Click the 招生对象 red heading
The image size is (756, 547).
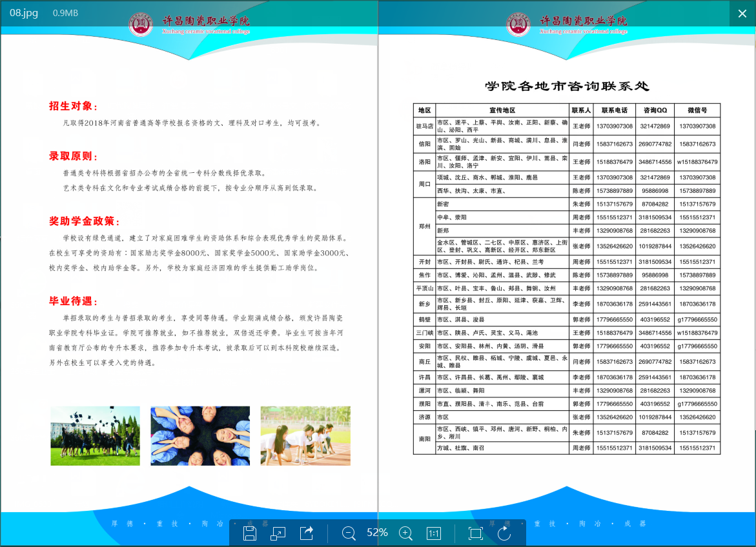(74, 106)
